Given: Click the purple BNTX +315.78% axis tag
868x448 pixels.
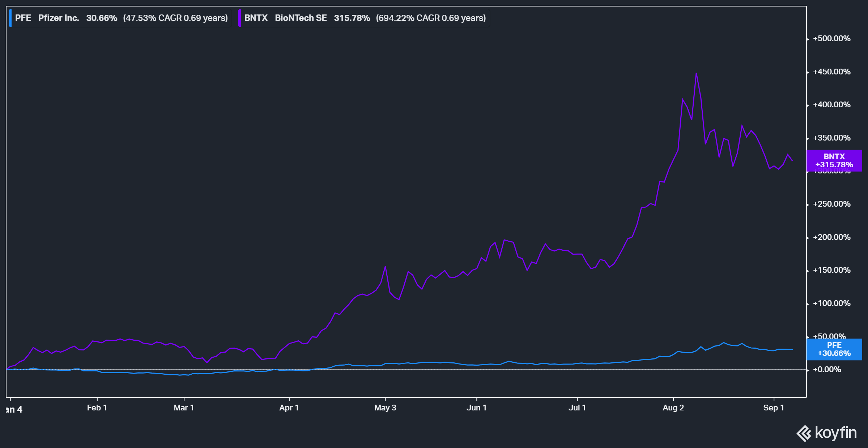Looking at the screenshot, I should tap(834, 160).
